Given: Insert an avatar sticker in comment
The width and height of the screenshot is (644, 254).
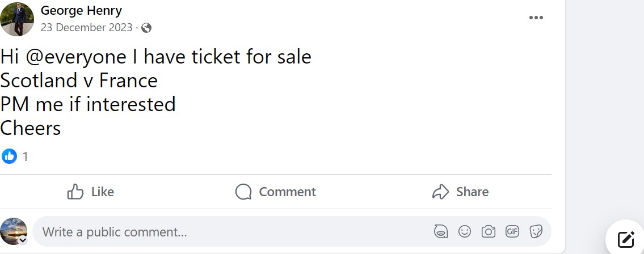Looking at the screenshot, I should 440,231.
